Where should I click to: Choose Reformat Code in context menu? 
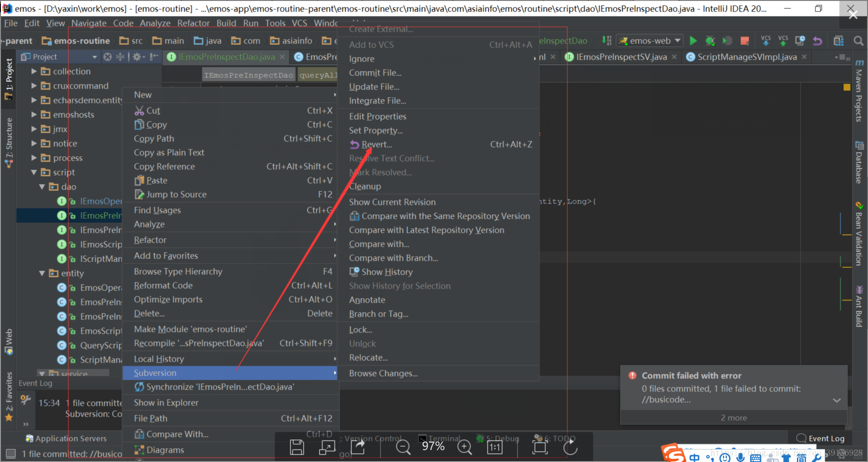(231, 285)
